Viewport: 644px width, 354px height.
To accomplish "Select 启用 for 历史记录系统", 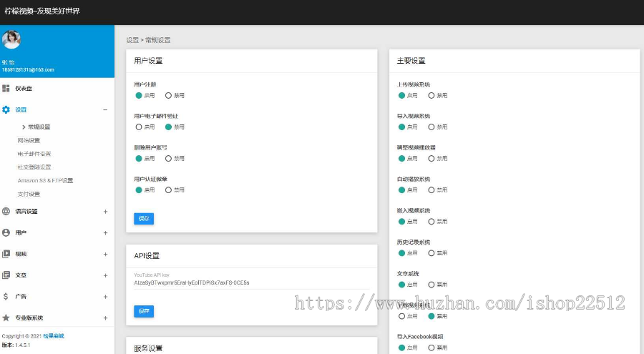I will click(x=401, y=253).
